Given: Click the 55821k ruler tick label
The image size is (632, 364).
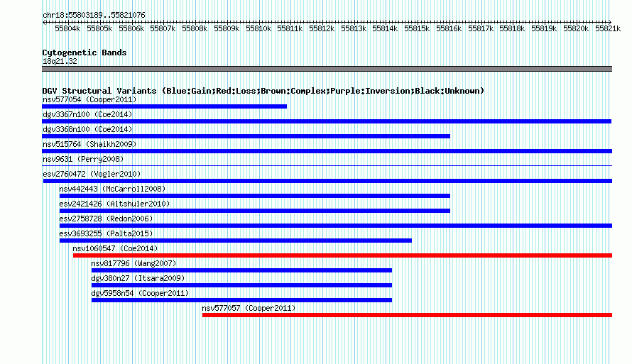Looking at the screenshot, I should click(608, 28).
